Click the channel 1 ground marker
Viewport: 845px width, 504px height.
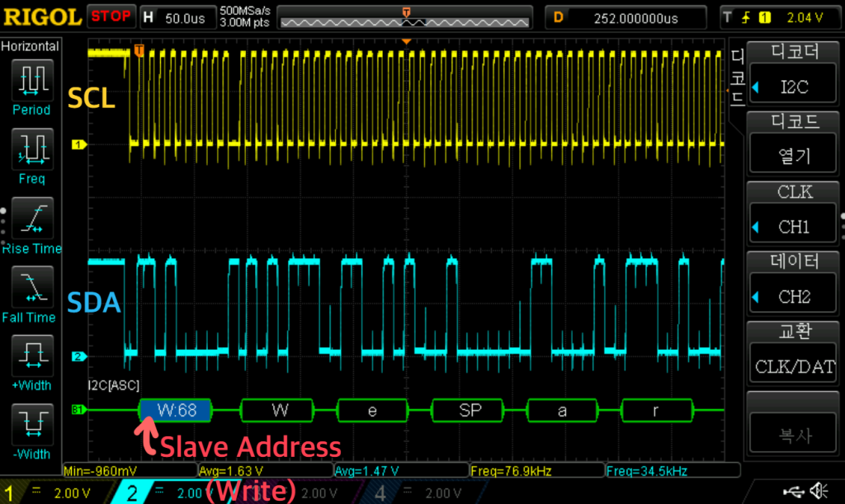pyautogui.click(x=78, y=144)
